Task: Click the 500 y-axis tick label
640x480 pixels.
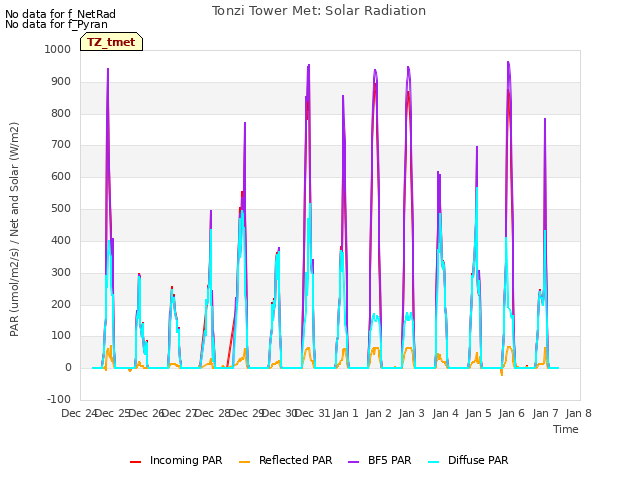Action: tap(61, 209)
